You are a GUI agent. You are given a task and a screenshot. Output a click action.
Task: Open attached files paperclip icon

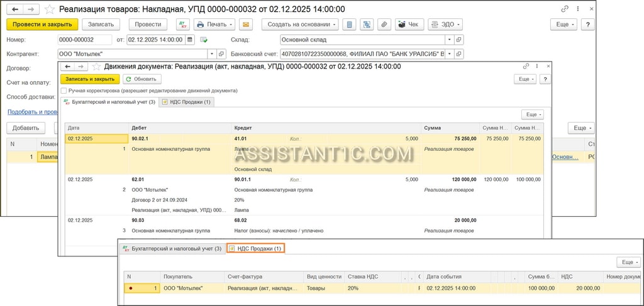(384, 25)
